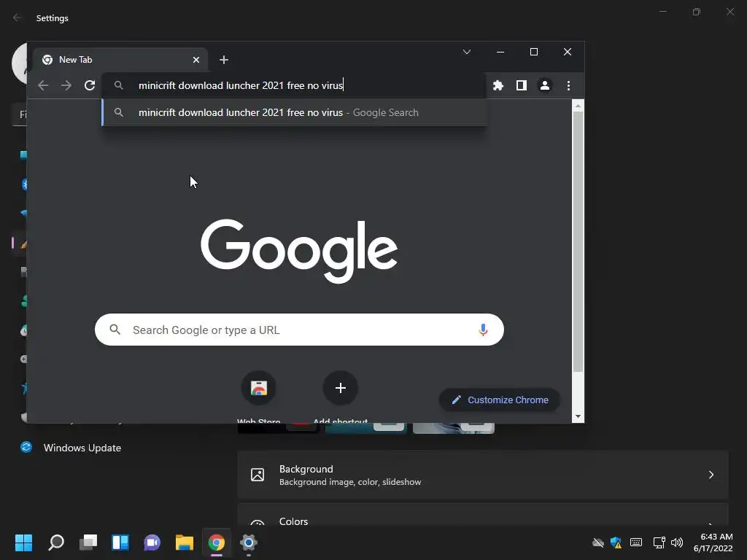Viewport: 747px width, 560px height.
Task: Open a new Chrome tab with plus
Action: 223,60
